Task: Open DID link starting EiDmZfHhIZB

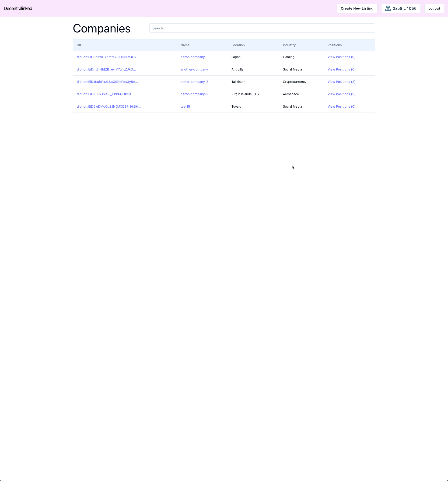Action: [106, 69]
